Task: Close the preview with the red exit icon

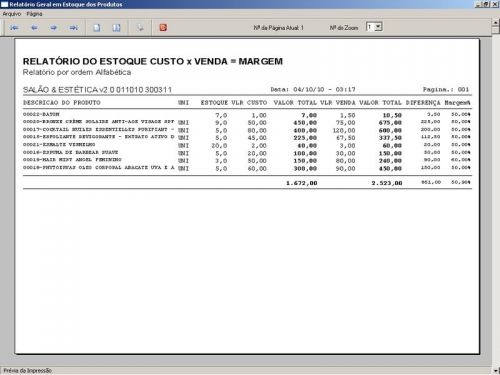Action: pos(163,28)
